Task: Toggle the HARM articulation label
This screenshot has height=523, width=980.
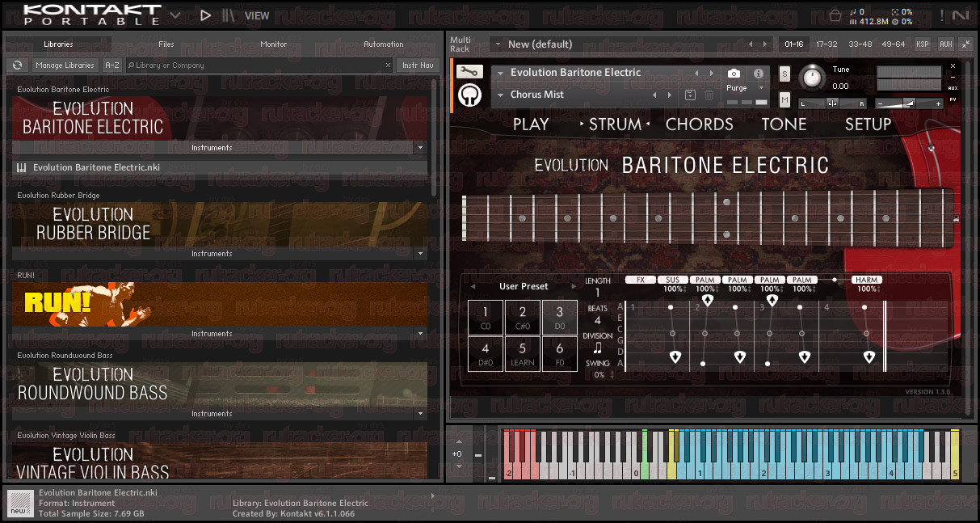Action: click(x=866, y=280)
